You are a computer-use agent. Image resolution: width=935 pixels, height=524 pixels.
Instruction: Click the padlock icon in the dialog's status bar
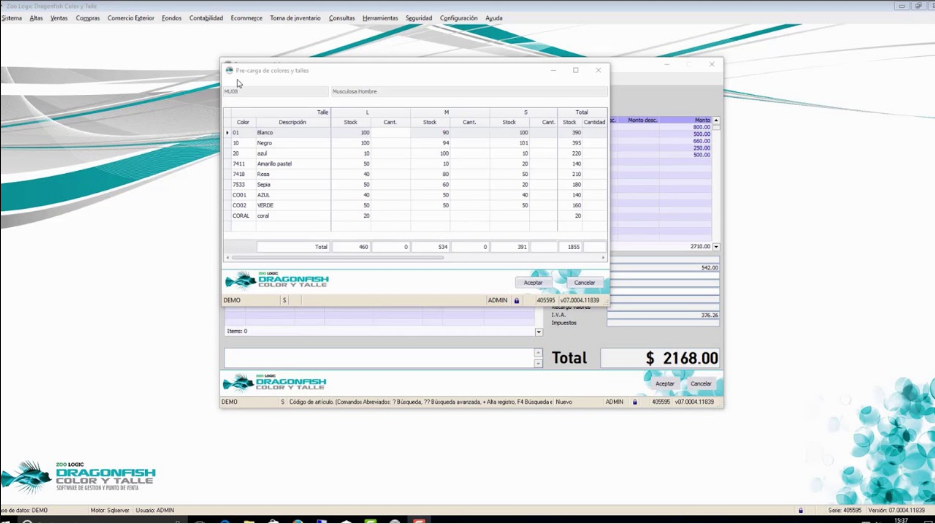pyautogui.click(x=517, y=300)
